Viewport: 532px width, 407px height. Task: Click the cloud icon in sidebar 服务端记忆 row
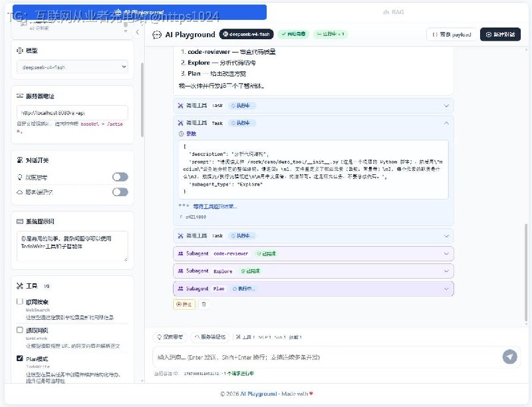(20, 192)
